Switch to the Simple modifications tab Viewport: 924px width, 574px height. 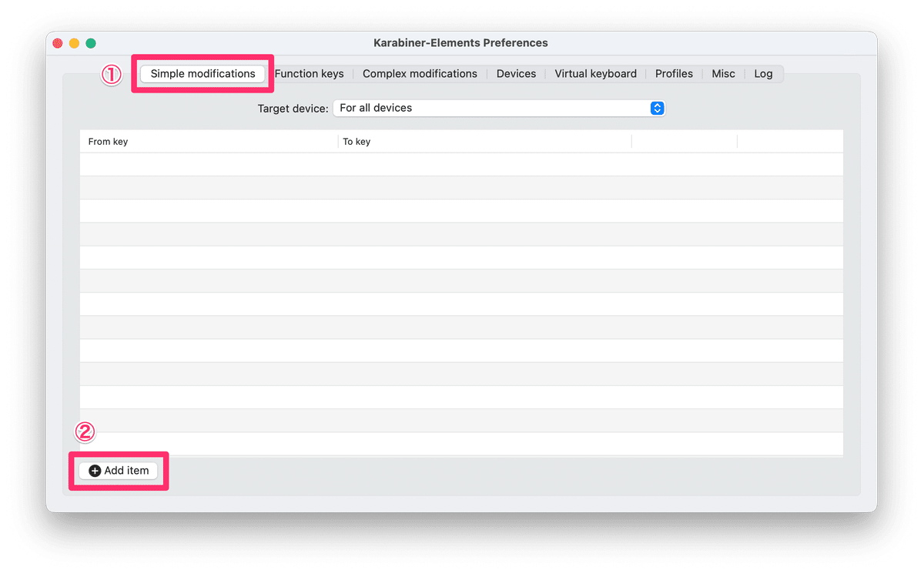pos(203,74)
